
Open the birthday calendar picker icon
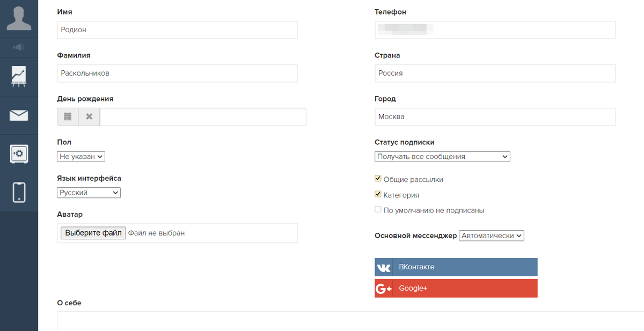[68, 117]
